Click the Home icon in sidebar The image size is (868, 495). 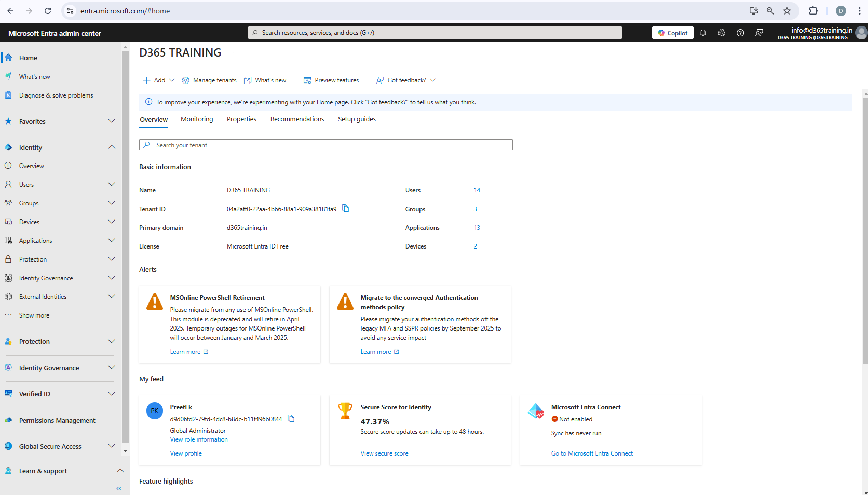click(x=8, y=58)
